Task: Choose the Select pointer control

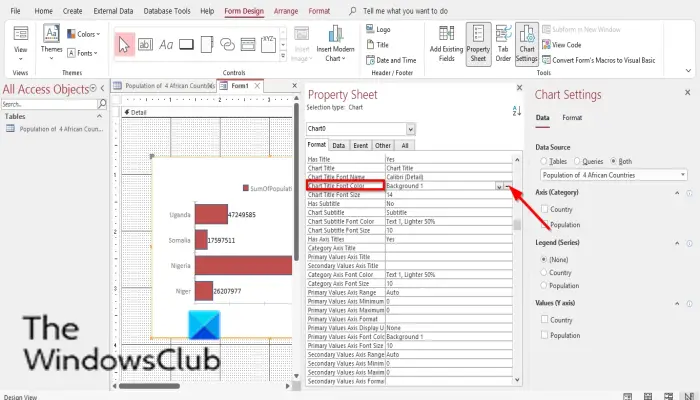Action: click(x=124, y=44)
